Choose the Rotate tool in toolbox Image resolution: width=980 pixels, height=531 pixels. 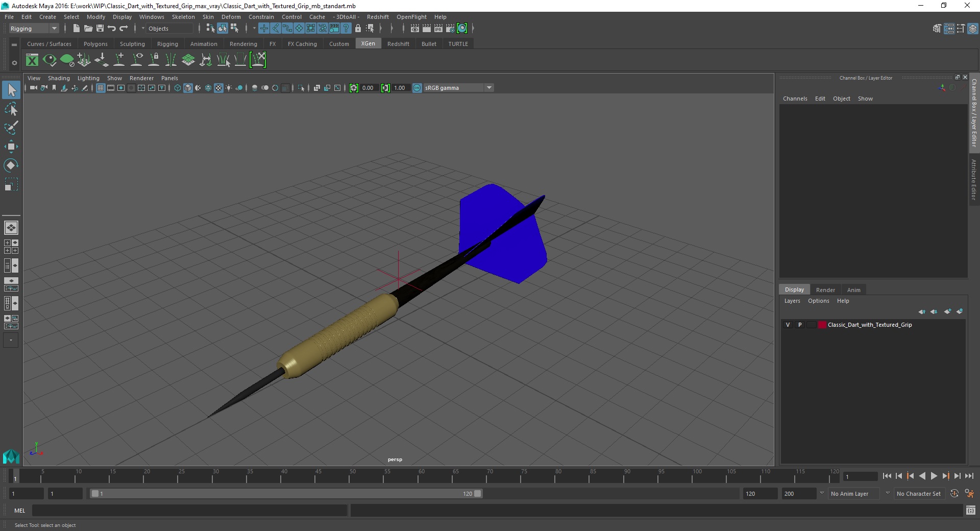(x=11, y=165)
